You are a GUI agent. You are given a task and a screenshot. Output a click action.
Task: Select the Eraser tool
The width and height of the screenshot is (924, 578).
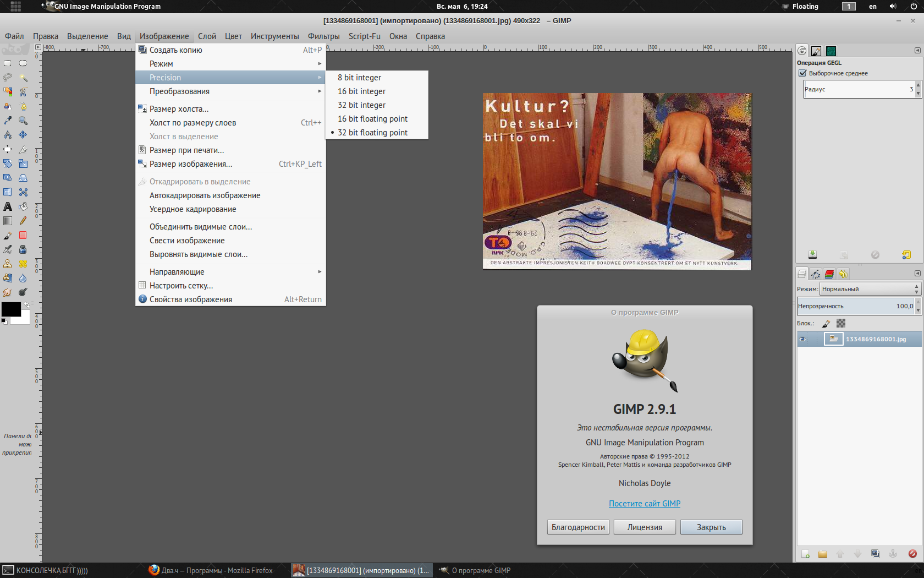(23, 235)
